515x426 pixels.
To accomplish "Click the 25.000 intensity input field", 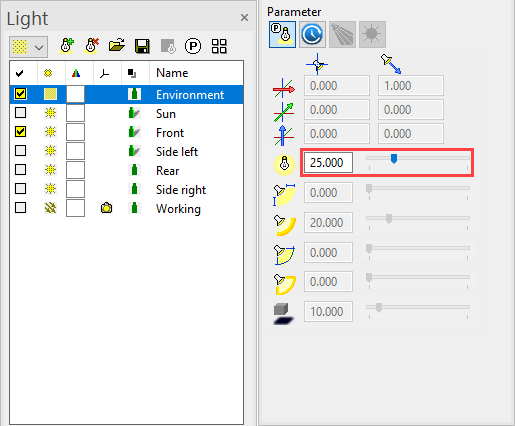I will coord(328,163).
